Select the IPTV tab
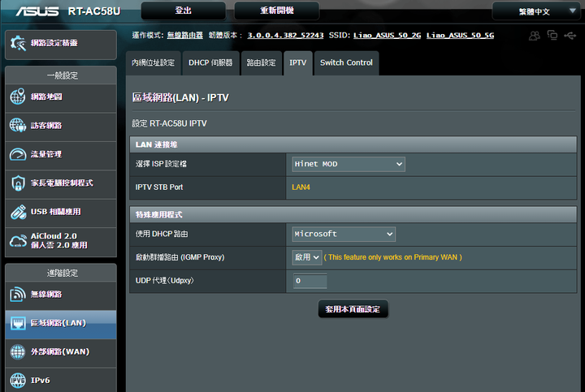The width and height of the screenshot is (585, 392). tap(298, 63)
